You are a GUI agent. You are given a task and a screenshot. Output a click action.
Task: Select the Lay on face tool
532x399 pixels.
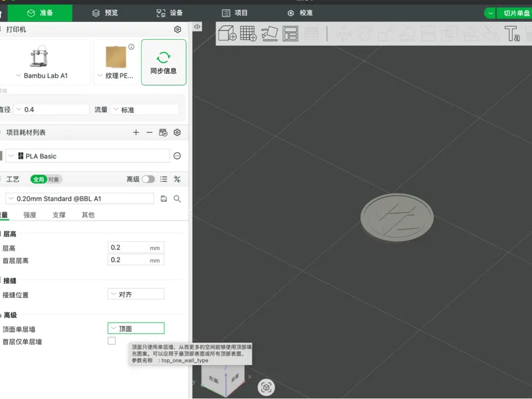(x=407, y=34)
